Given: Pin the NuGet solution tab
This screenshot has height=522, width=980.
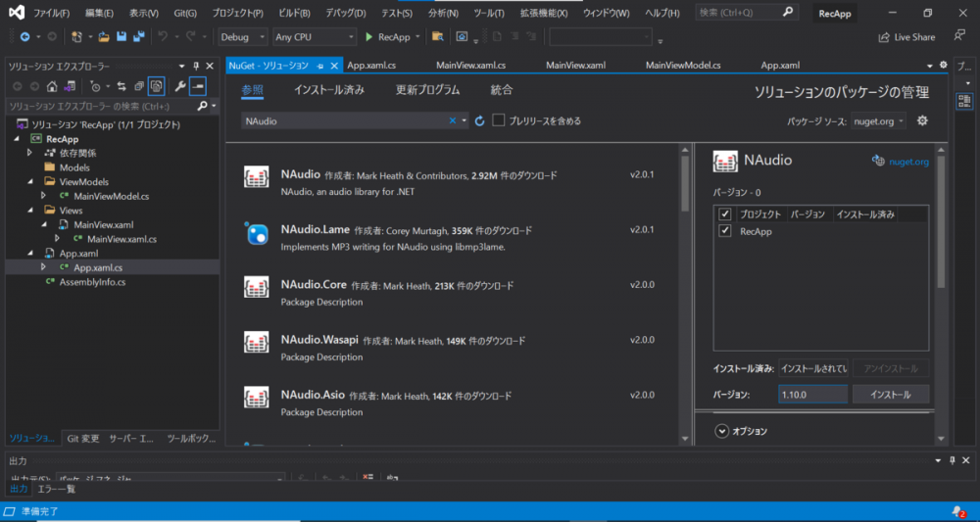Looking at the screenshot, I should tap(320, 66).
